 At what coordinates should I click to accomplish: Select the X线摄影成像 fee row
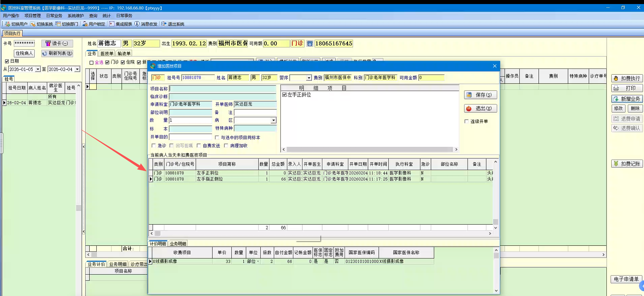click(x=291, y=261)
